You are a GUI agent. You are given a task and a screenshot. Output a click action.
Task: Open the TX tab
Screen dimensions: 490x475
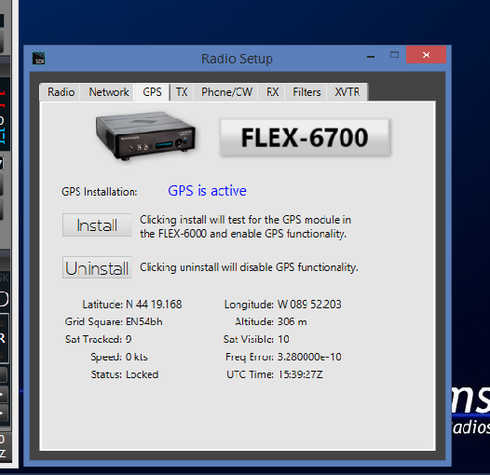coord(182,92)
